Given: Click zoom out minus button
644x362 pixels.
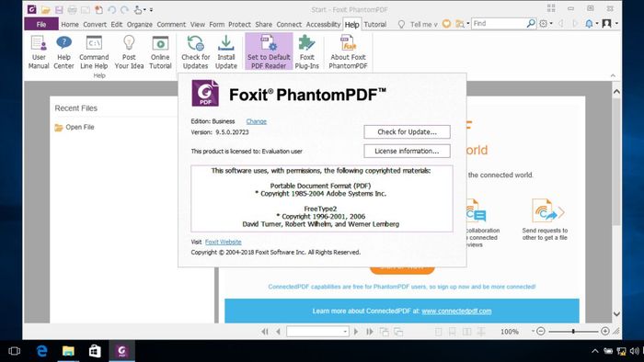Looking at the screenshot, I should click(x=541, y=331).
